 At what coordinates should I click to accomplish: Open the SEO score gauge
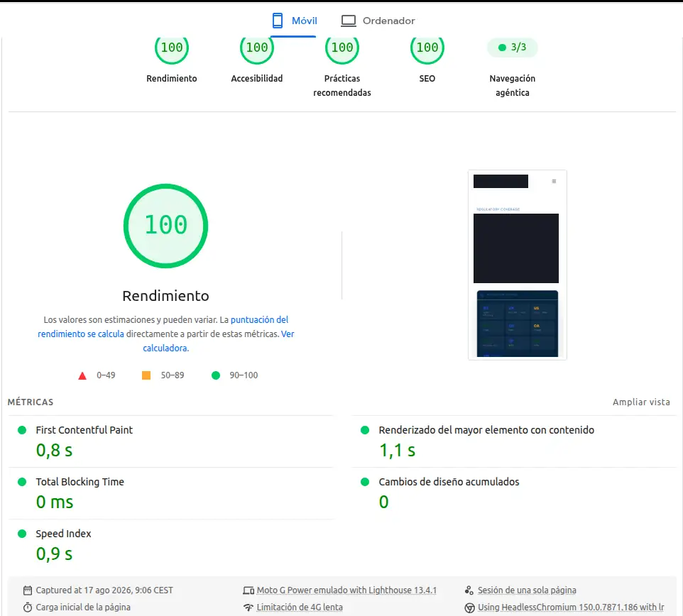[x=427, y=48]
